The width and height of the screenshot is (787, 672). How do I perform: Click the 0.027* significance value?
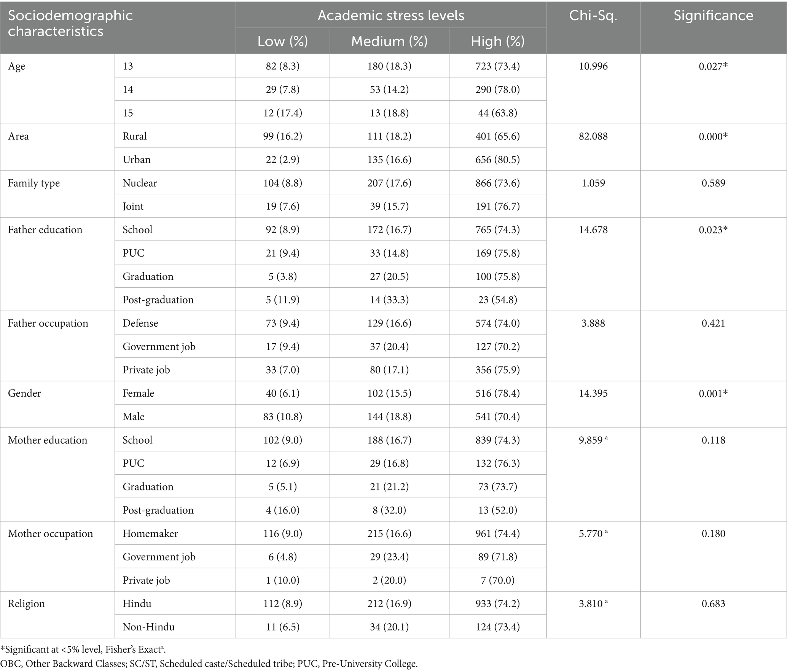713,66
